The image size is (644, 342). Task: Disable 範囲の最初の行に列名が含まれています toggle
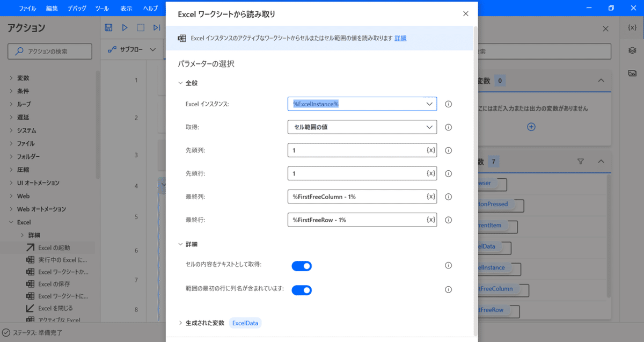(x=302, y=289)
